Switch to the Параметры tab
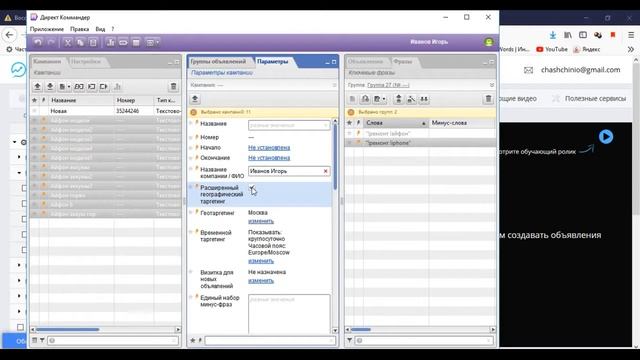The width and height of the screenshot is (640, 360). [273, 62]
